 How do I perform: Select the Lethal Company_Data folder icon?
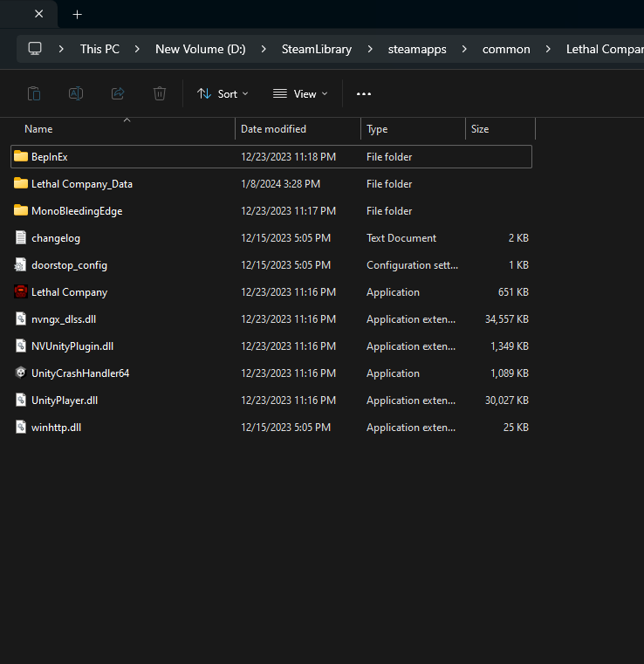[21, 183]
